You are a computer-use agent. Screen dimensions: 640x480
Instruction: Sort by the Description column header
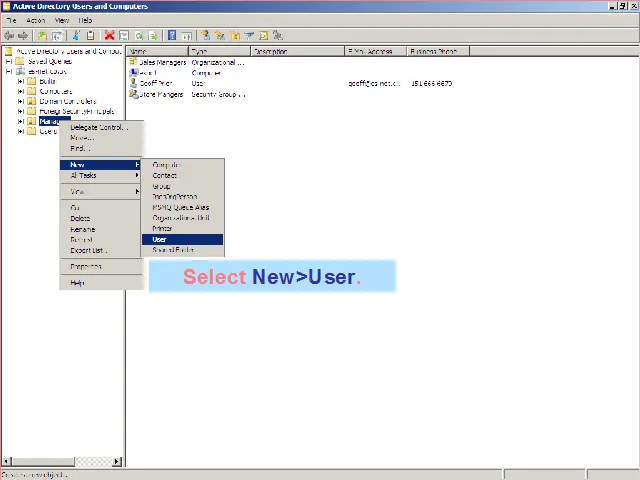[298, 51]
